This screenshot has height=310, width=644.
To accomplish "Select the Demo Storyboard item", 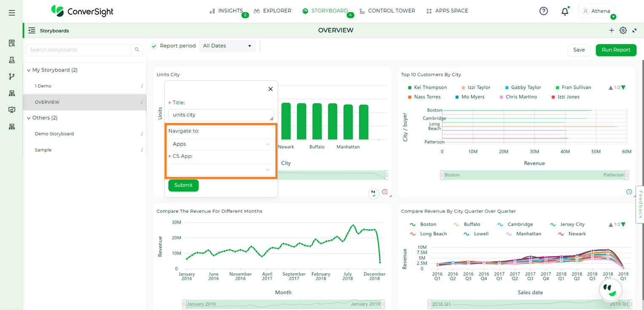I will point(54,134).
